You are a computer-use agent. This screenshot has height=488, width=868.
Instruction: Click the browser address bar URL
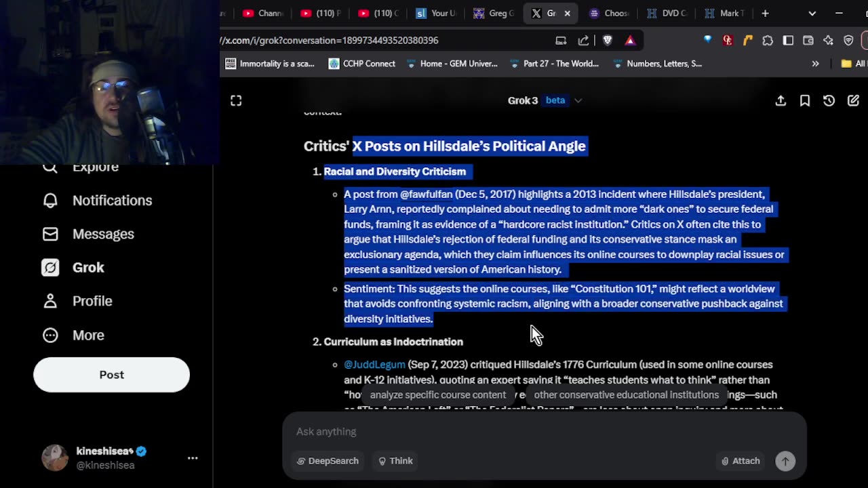(x=330, y=40)
